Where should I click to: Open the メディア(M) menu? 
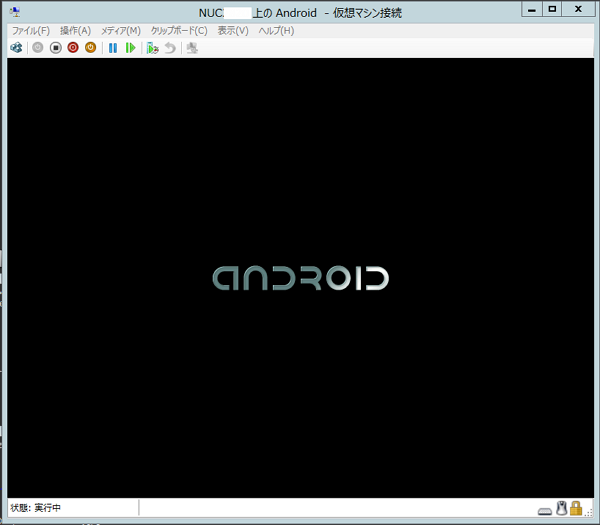coord(121,31)
